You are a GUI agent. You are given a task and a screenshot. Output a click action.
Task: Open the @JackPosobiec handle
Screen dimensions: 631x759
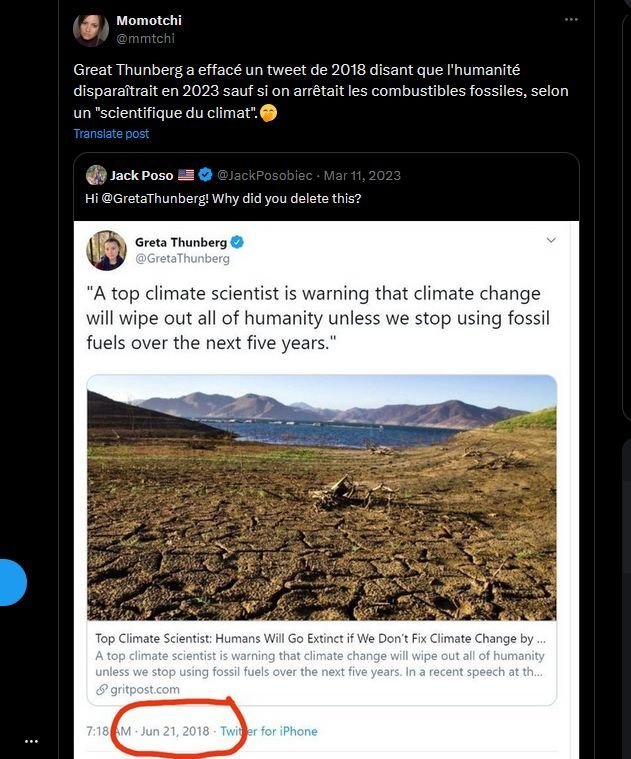[x=265, y=175]
